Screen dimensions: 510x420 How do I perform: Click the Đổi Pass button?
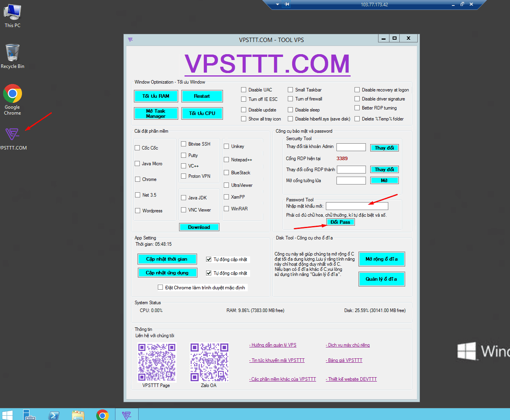340,222
